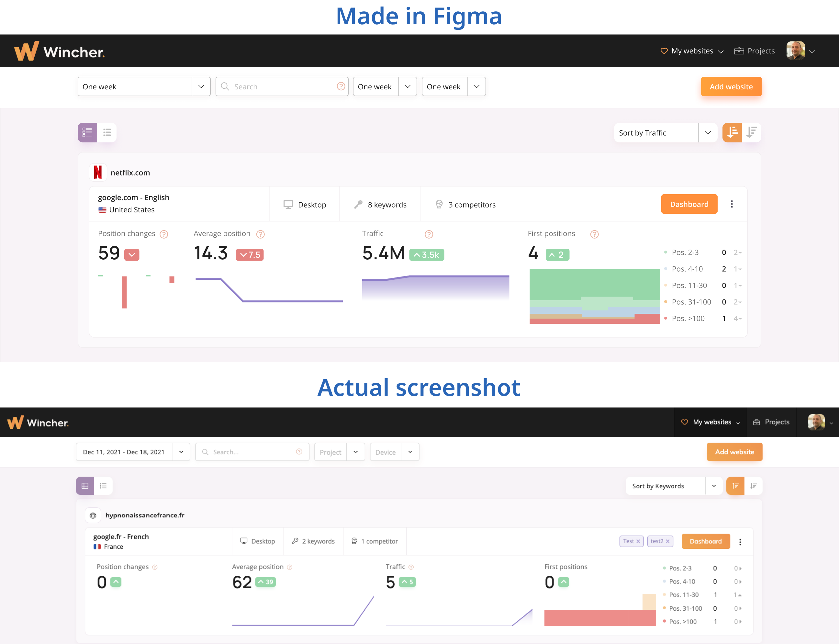Image resolution: width=839 pixels, height=644 pixels.
Task: Open the Projects menu
Action: point(754,51)
